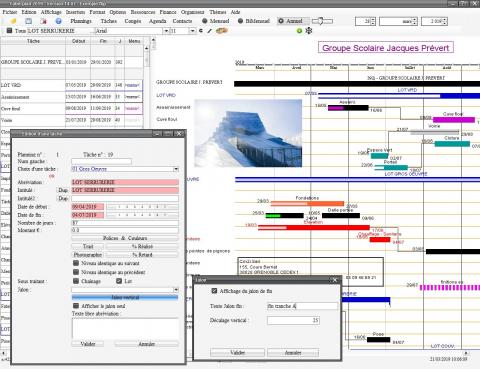Click the '% Réalisé' button
Image resolution: width=480 pixels, height=369 pixels.
[x=142, y=246]
